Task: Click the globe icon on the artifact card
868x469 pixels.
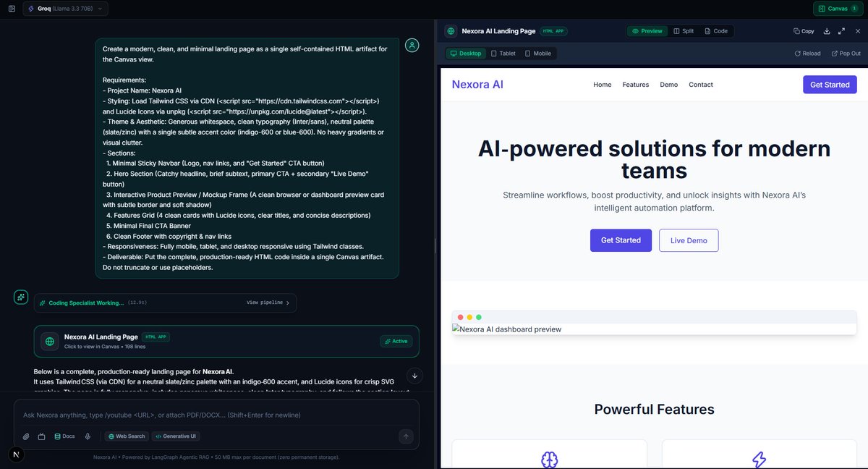Action: click(50, 341)
